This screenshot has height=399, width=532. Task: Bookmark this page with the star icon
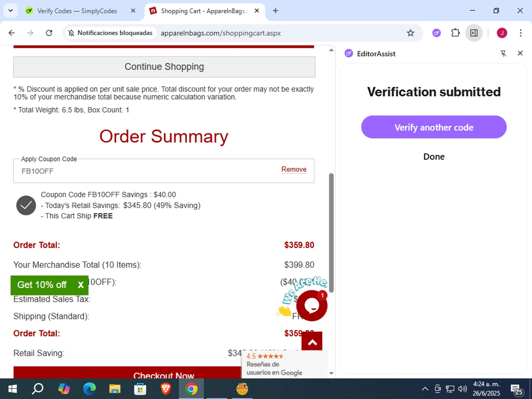(x=410, y=33)
